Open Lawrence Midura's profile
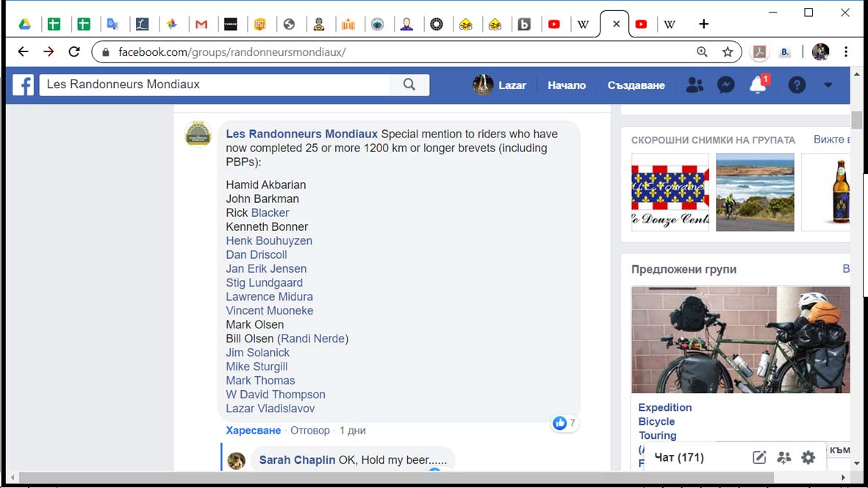 tap(269, 297)
